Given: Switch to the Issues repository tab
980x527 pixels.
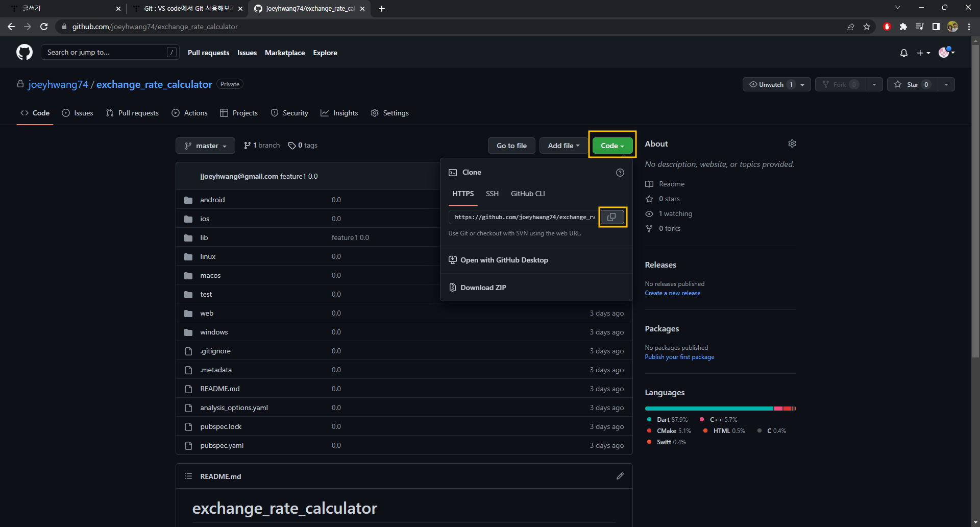Looking at the screenshot, I should click(78, 113).
